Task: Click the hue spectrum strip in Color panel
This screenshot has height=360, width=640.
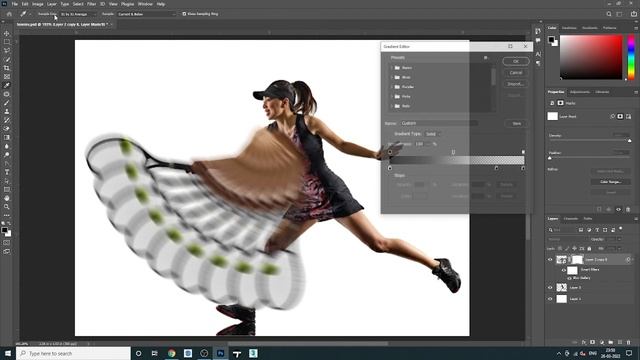Action: click(631, 57)
